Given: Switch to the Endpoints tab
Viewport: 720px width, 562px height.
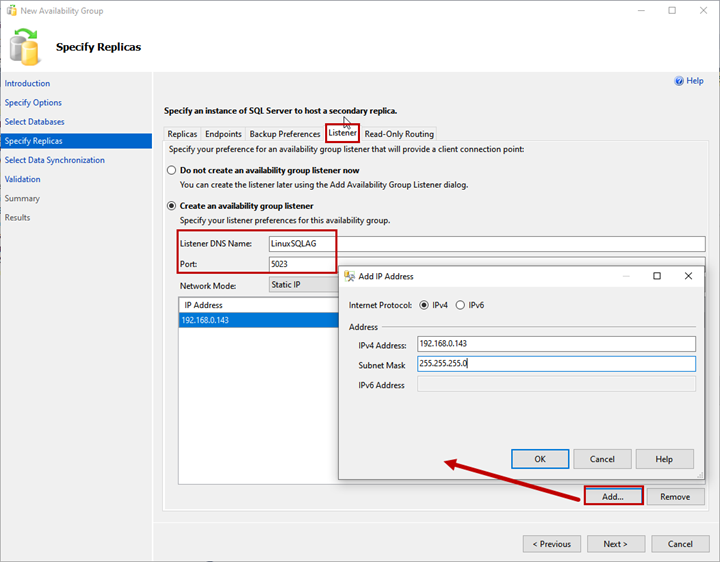Looking at the screenshot, I should click(223, 134).
